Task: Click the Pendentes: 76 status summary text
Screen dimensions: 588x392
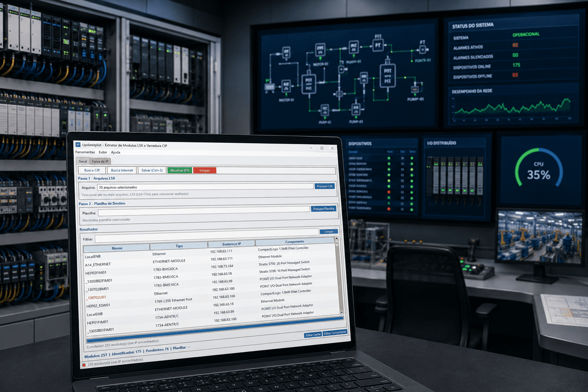Action: click(x=157, y=350)
